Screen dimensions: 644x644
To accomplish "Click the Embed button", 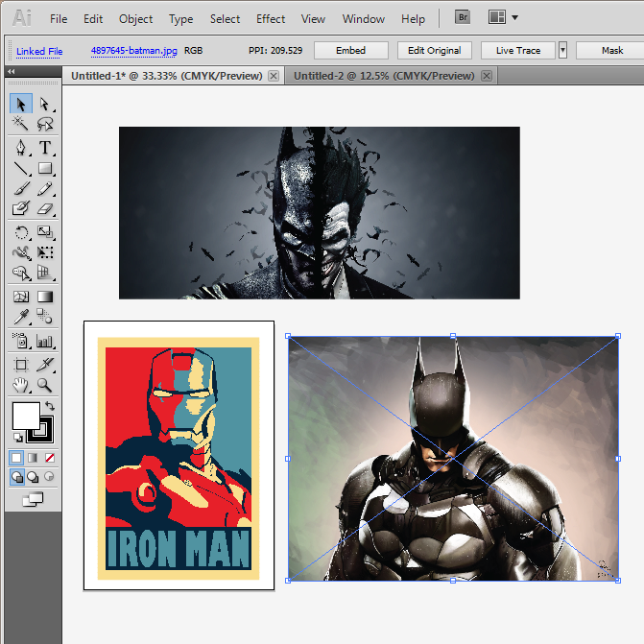I will (350, 50).
